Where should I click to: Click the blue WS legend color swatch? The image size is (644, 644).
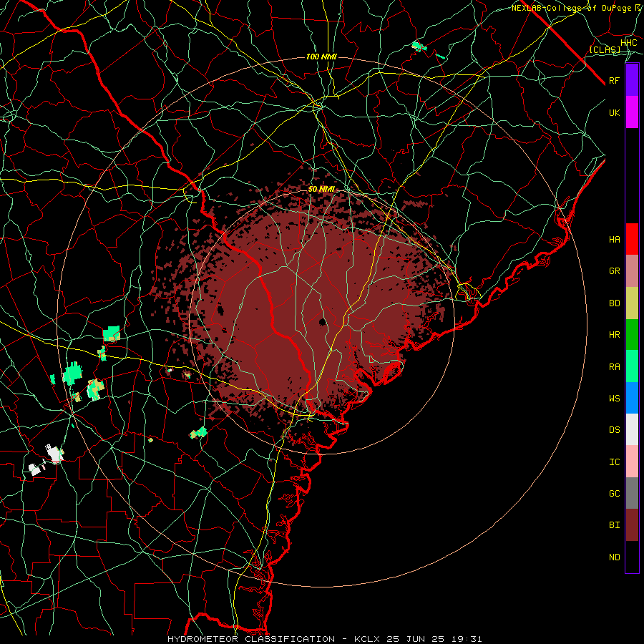pos(632,398)
